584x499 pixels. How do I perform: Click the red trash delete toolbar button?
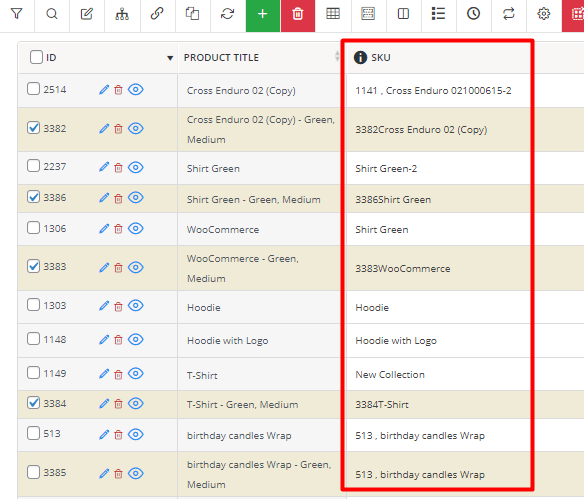(298, 14)
